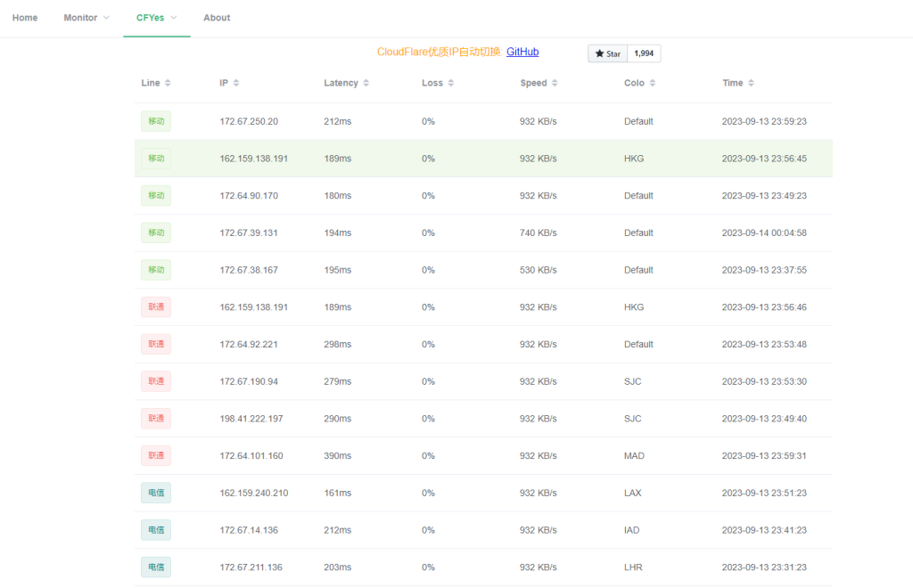
Task: Expand the CFYes dropdown menu
Action: (156, 18)
